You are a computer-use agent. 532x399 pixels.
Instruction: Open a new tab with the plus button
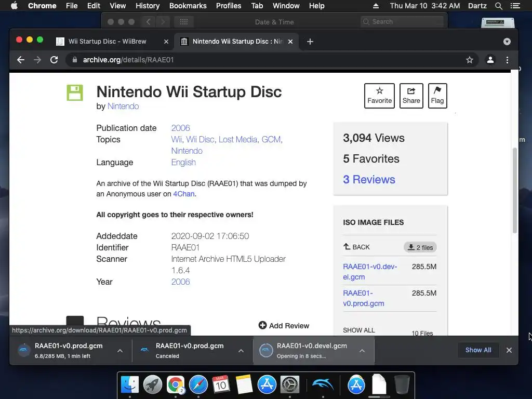(310, 42)
